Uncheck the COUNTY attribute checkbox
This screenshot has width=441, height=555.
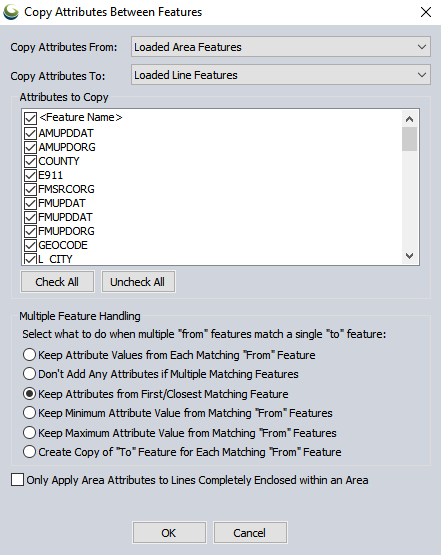click(x=30, y=161)
